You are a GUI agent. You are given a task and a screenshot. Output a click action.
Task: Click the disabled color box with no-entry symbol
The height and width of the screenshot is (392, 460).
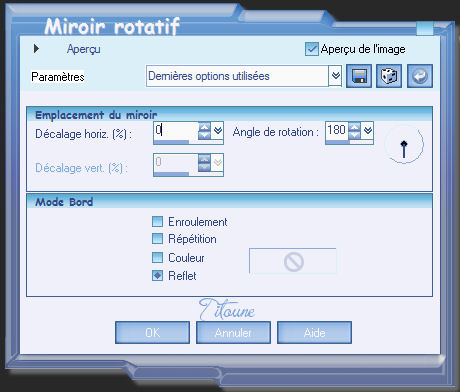point(293,261)
